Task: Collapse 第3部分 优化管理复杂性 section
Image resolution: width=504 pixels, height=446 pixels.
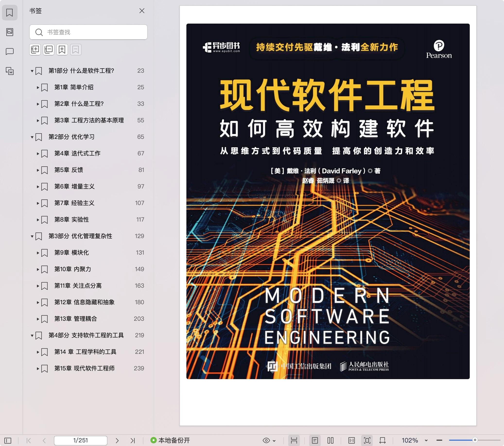Action: 32,236
